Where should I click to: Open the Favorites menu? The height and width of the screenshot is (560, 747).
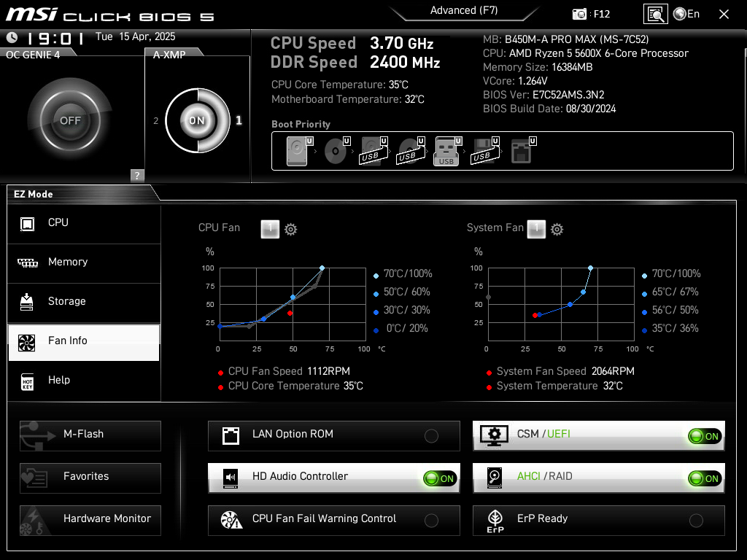coord(90,478)
